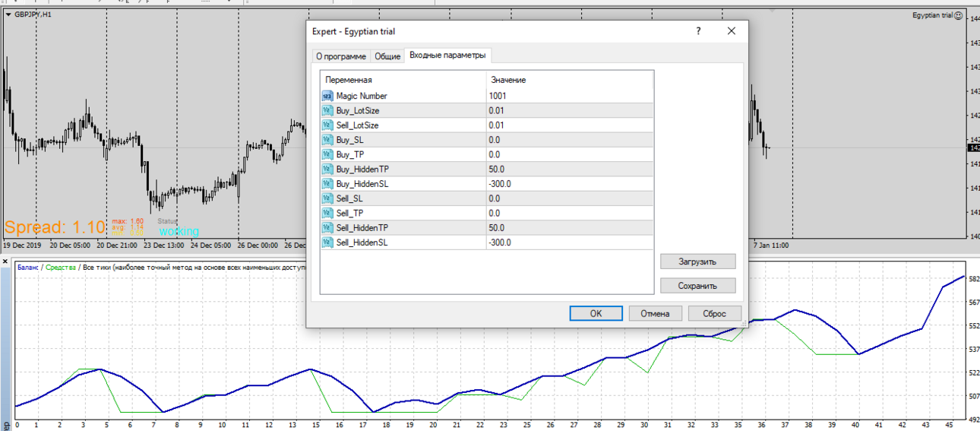Click the Sell_HiddenSL variable name
Image resolution: width=980 pixels, height=431 pixels.
(362, 242)
